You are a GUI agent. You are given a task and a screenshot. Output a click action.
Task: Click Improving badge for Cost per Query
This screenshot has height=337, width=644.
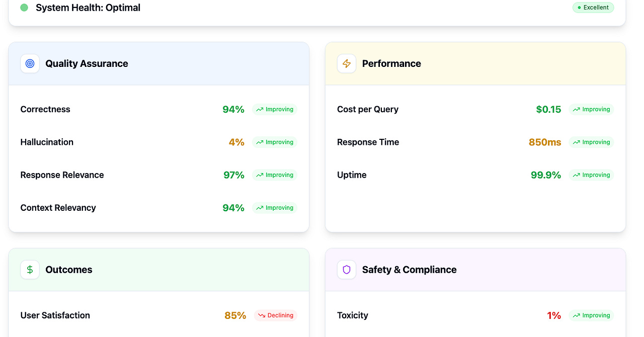click(x=591, y=109)
